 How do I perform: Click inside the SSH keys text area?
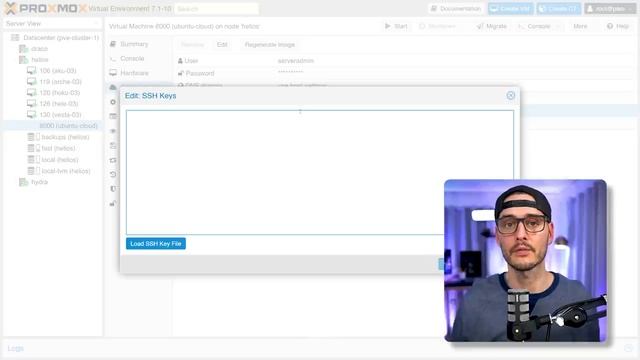click(x=320, y=172)
